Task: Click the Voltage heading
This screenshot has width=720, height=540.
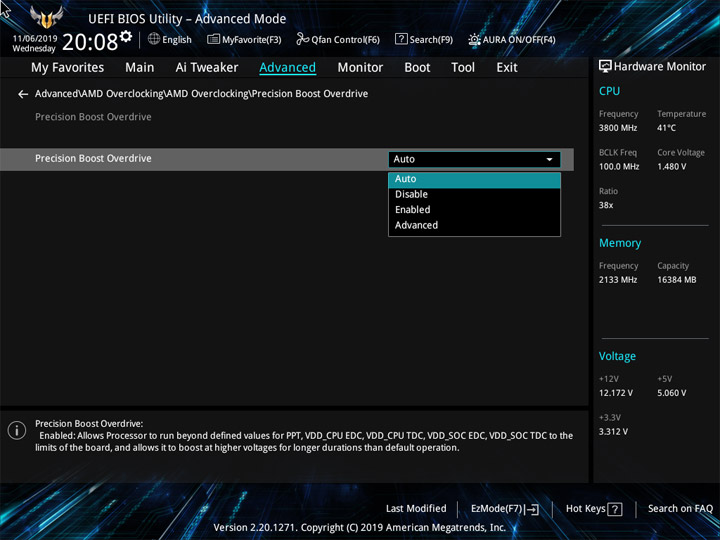Action: [617, 356]
